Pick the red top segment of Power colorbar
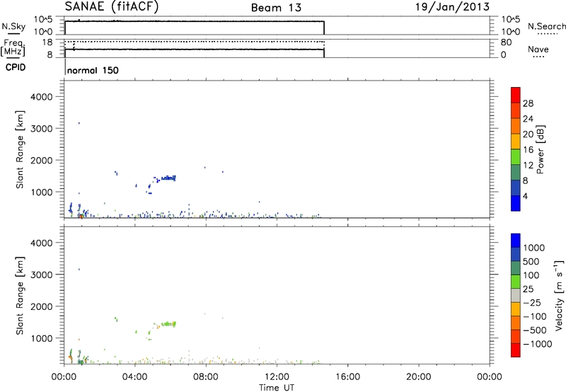The image size is (566, 392). point(515,93)
